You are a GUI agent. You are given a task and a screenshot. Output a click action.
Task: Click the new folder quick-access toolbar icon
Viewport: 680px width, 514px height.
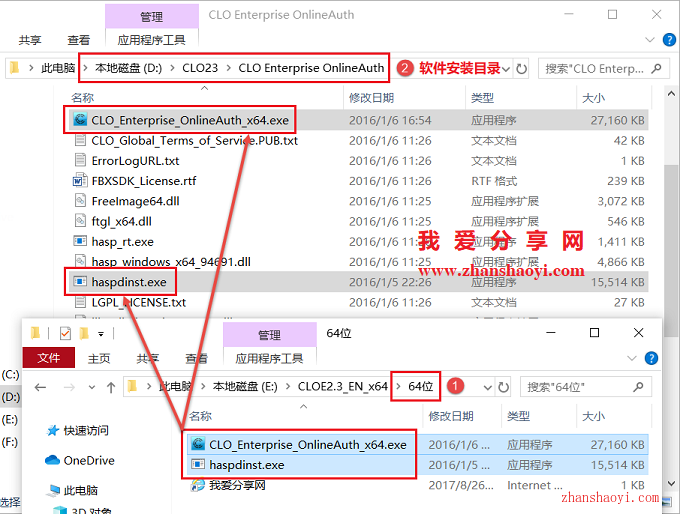coord(84,334)
